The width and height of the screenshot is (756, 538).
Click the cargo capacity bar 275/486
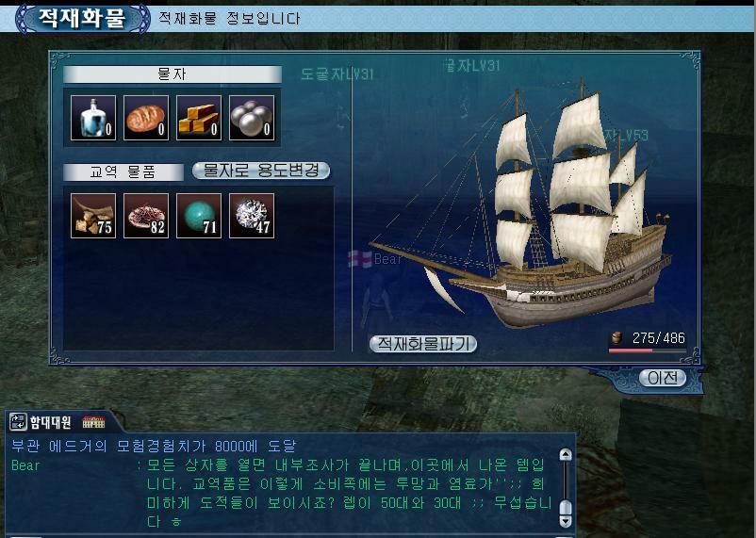point(647,351)
